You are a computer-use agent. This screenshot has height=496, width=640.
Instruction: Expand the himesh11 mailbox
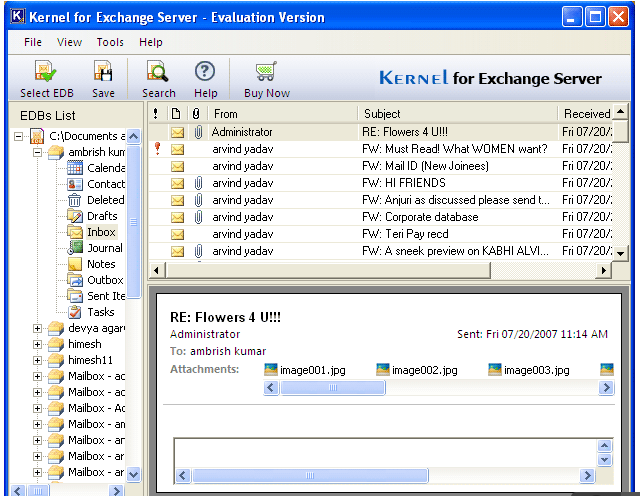[37, 360]
